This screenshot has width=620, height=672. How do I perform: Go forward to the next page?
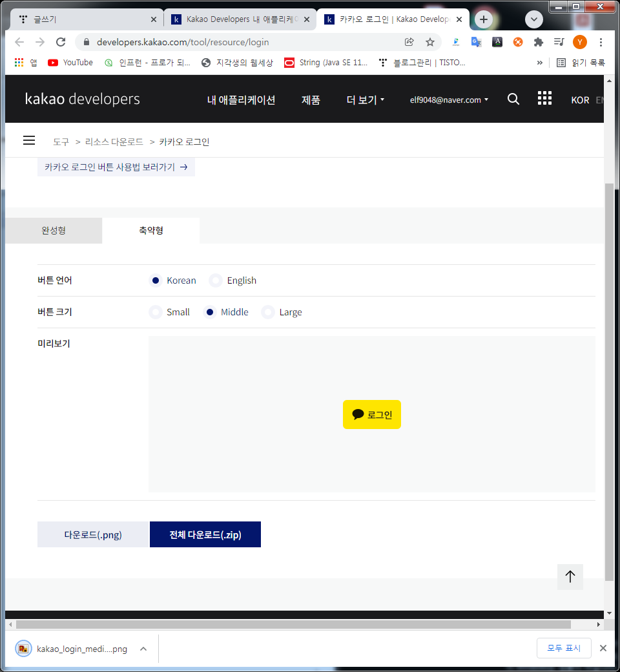tap(40, 42)
